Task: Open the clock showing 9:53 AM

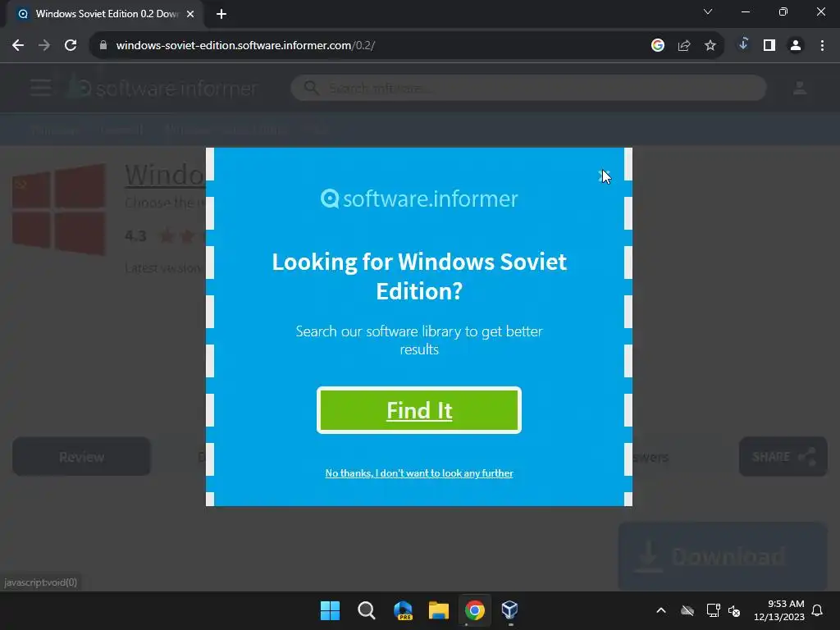Action: 779,610
